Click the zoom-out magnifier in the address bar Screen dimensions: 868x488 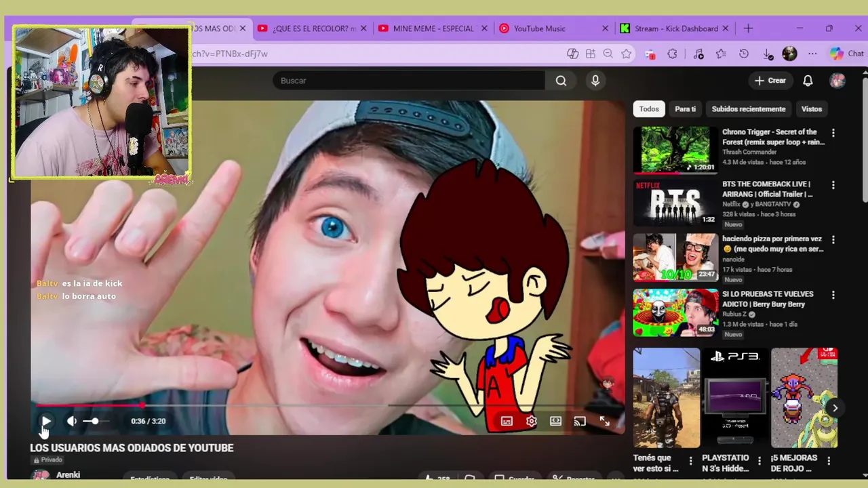pyautogui.click(x=608, y=54)
